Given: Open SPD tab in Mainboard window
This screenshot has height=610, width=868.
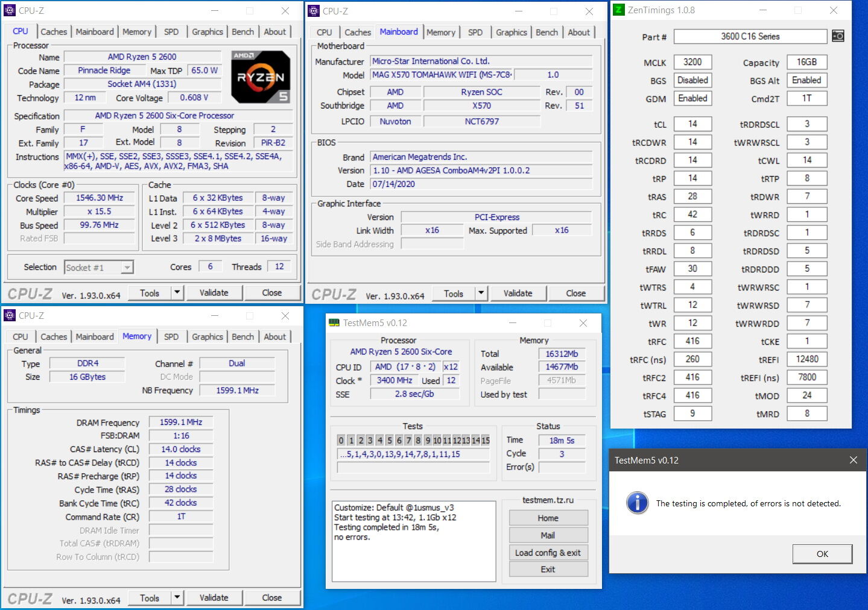Looking at the screenshot, I should (475, 33).
